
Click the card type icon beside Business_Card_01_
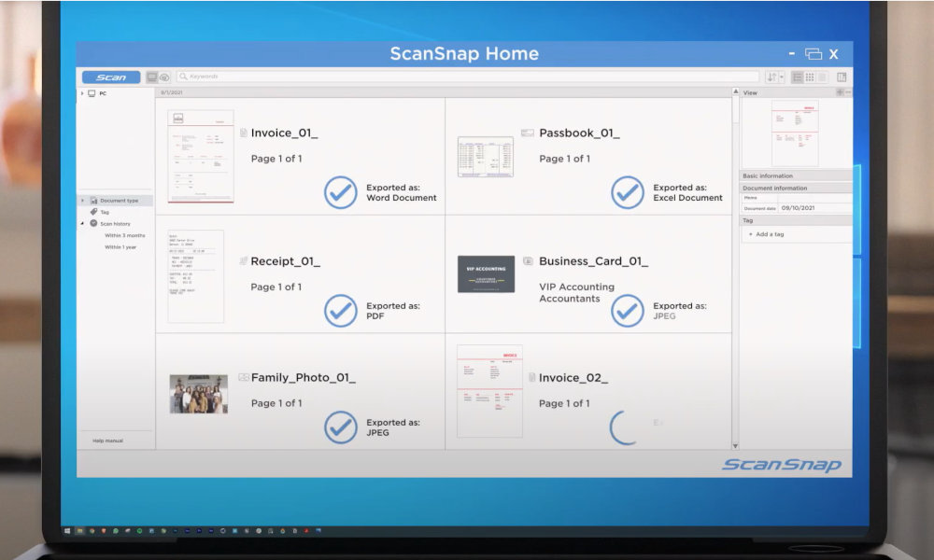pos(528,260)
